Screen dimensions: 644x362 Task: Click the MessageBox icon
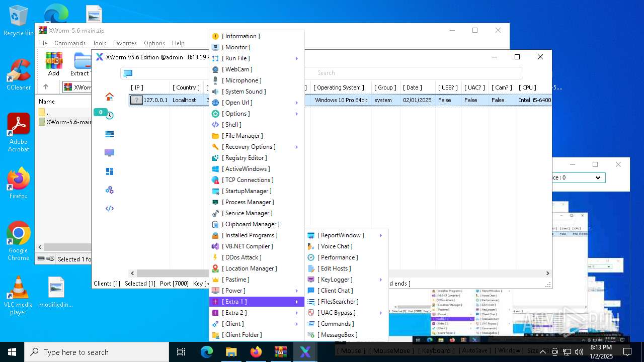tap(311, 335)
